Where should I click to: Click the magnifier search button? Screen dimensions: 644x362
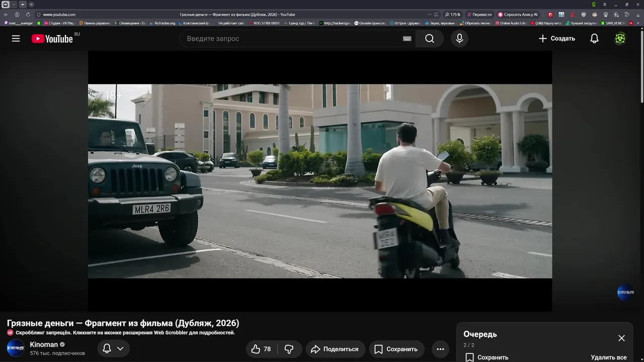430,39
